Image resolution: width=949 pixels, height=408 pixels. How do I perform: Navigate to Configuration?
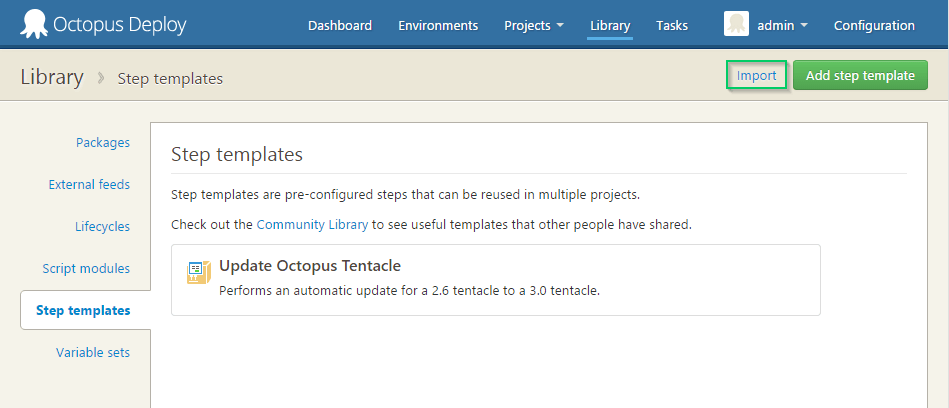874,26
